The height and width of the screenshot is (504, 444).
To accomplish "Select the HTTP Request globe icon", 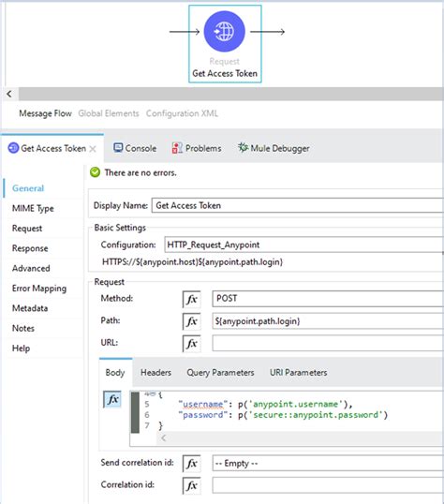I will [x=225, y=32].
